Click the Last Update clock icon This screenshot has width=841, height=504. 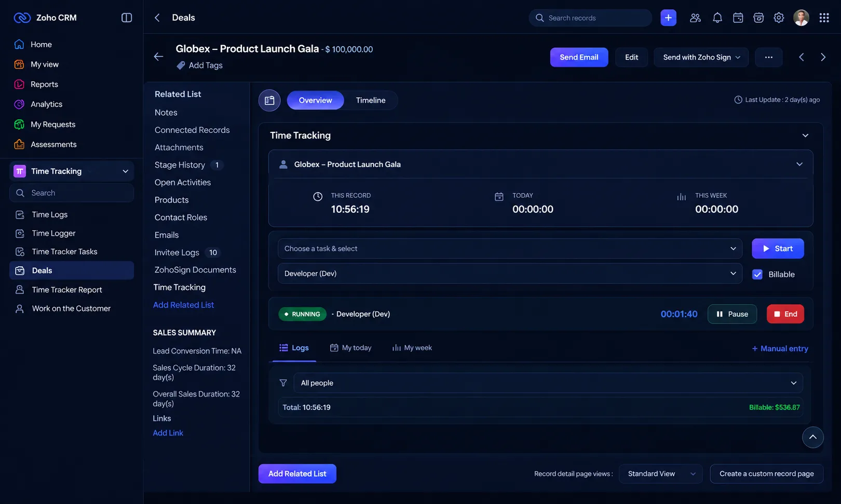pyautogui.click(x=738, y=100)
